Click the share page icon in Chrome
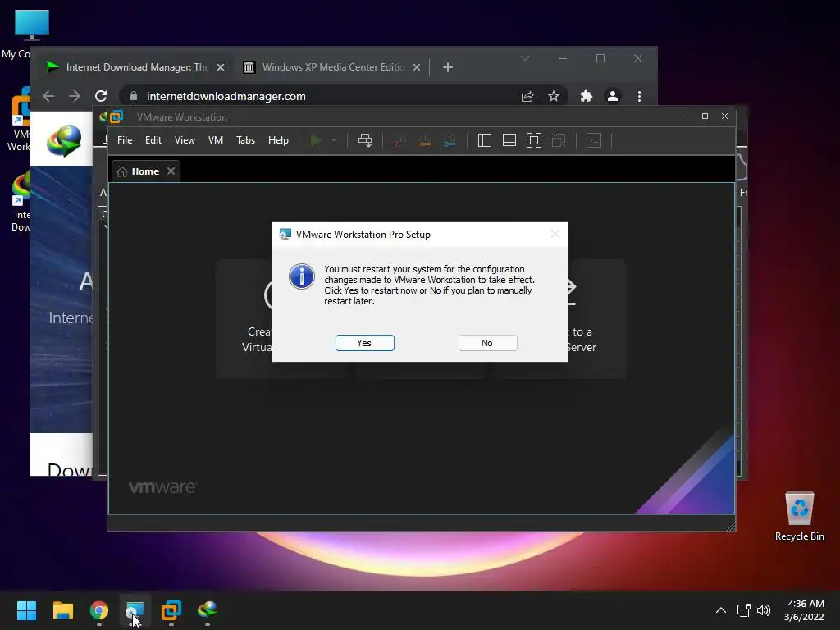Image resolution: width=840 pixels, height=630 pixels. click(x=527, y=97)
